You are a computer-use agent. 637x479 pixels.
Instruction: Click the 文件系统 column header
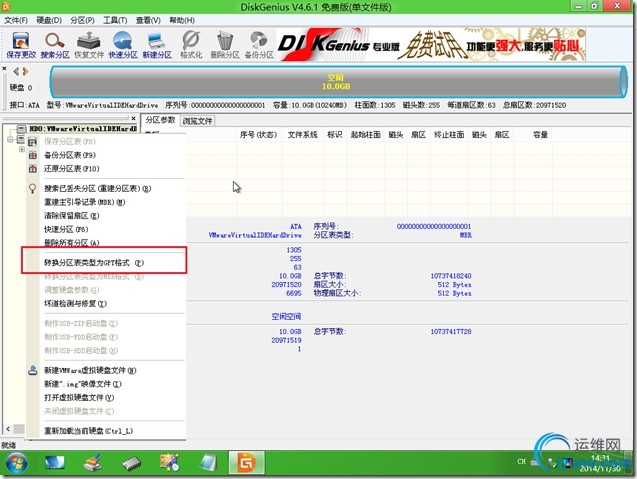point(303,134)
